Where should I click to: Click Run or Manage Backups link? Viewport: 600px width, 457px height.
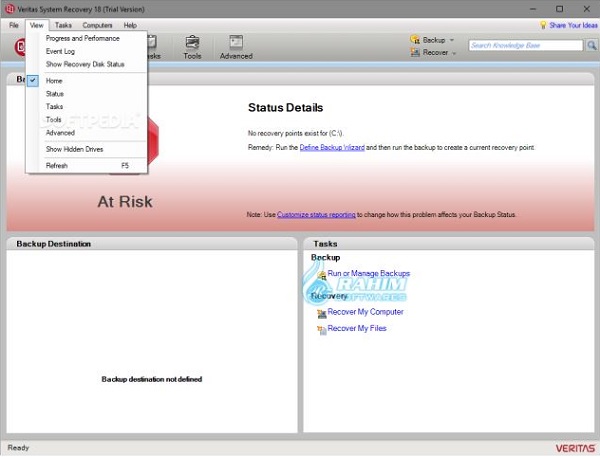click(368, 273)
